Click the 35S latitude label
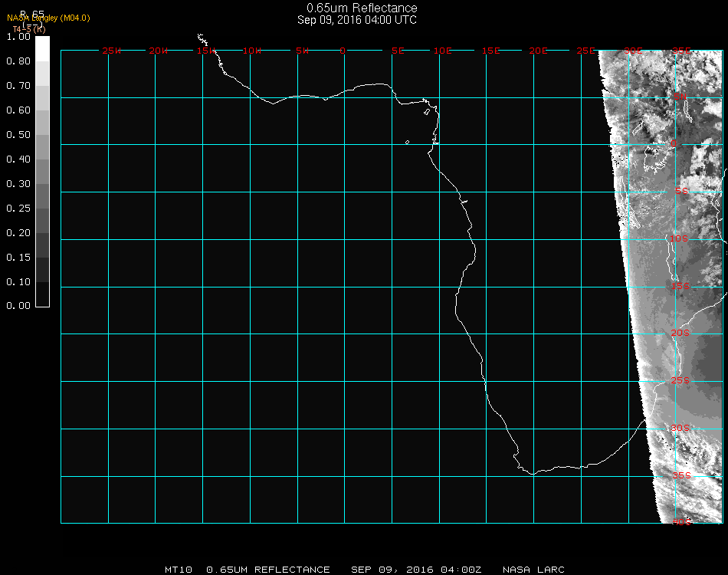This screenshot has height=575, width=728. [681, 475]
